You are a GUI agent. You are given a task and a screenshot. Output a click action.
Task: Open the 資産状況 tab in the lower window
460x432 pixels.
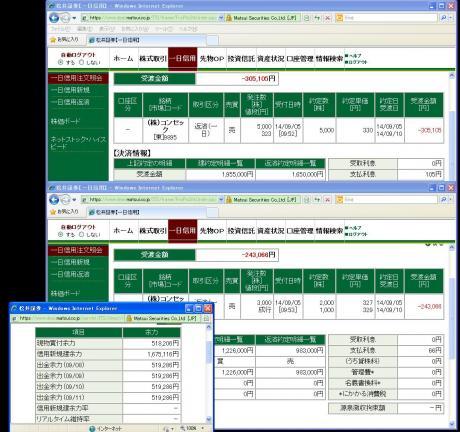[271, 231]
